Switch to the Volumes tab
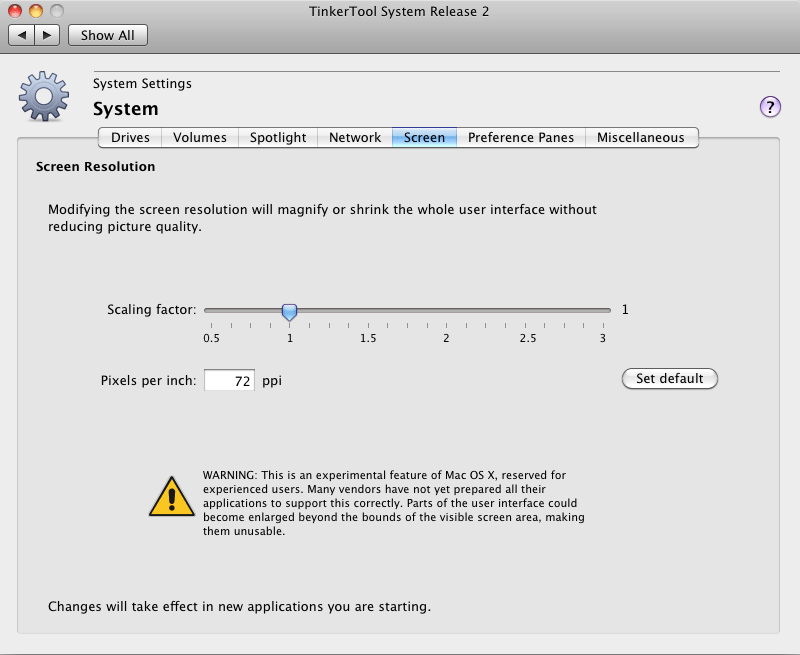This screenshot has height=655, width=800. 199,138
